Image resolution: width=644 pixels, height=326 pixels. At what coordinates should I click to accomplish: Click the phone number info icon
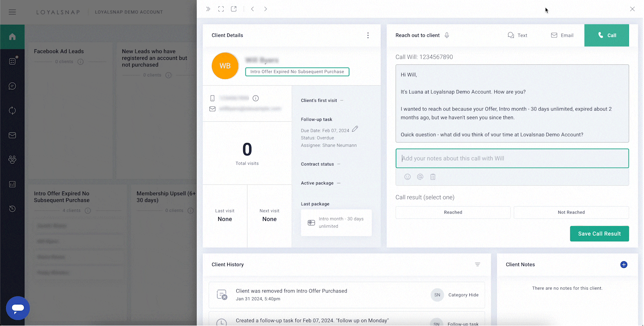[x=256, y=98]
